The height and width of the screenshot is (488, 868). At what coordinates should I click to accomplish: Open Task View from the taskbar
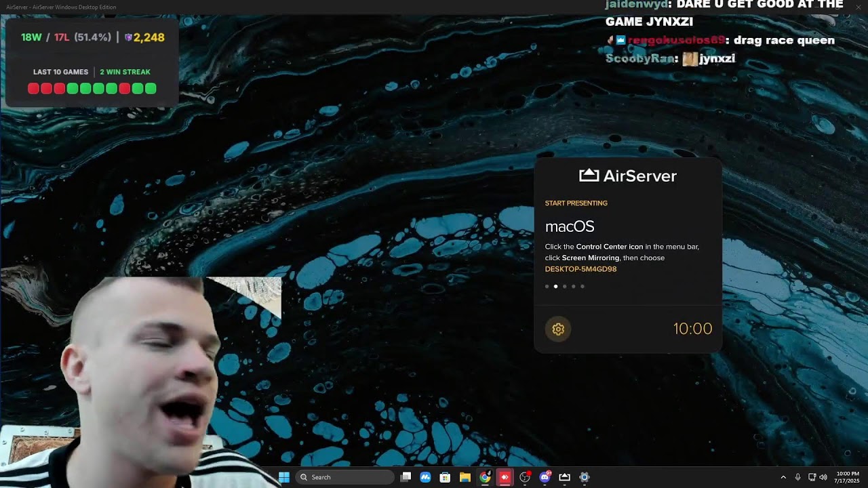[x=406, y=477]
